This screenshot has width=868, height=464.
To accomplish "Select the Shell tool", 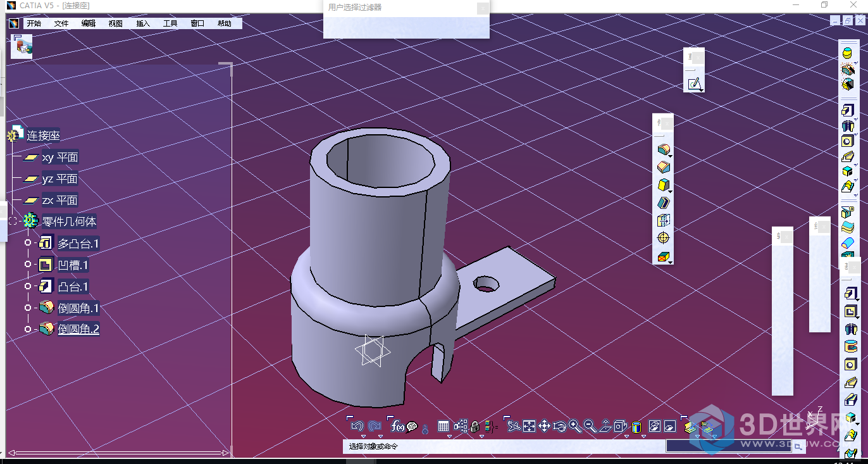I will tap(663, 203).
